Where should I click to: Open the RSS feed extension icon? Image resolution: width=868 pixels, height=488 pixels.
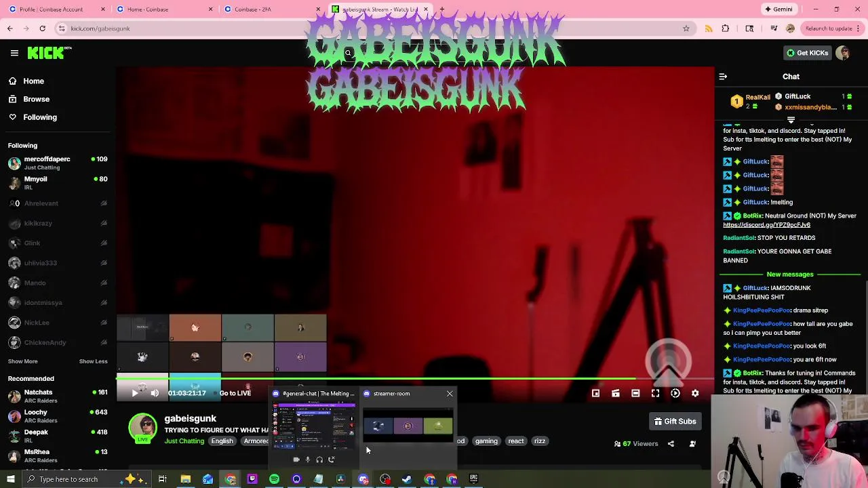[709, 28]
